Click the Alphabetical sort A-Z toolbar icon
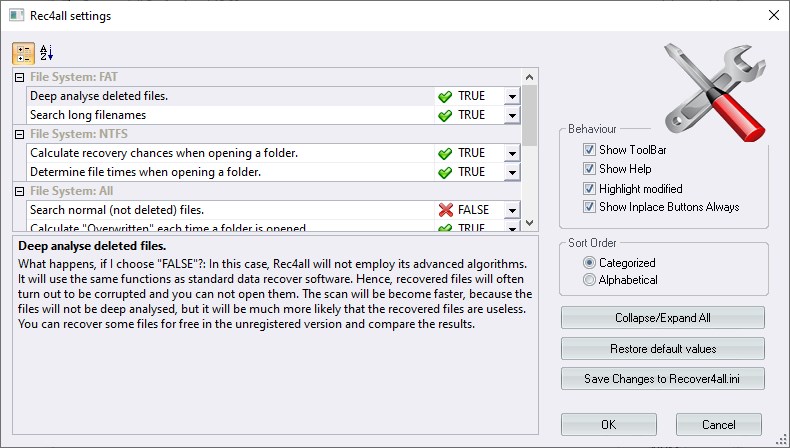790x448 pixels. tap(47, 53)
